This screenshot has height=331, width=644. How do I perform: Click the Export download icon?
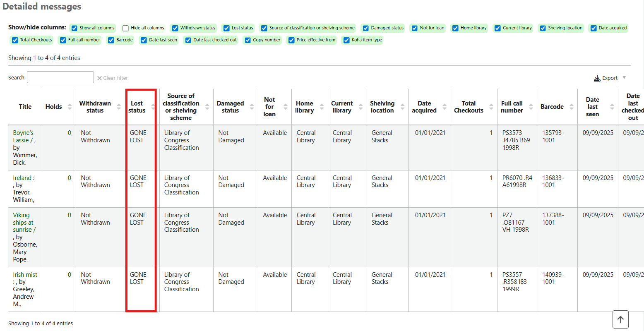[x=597, y=78]
